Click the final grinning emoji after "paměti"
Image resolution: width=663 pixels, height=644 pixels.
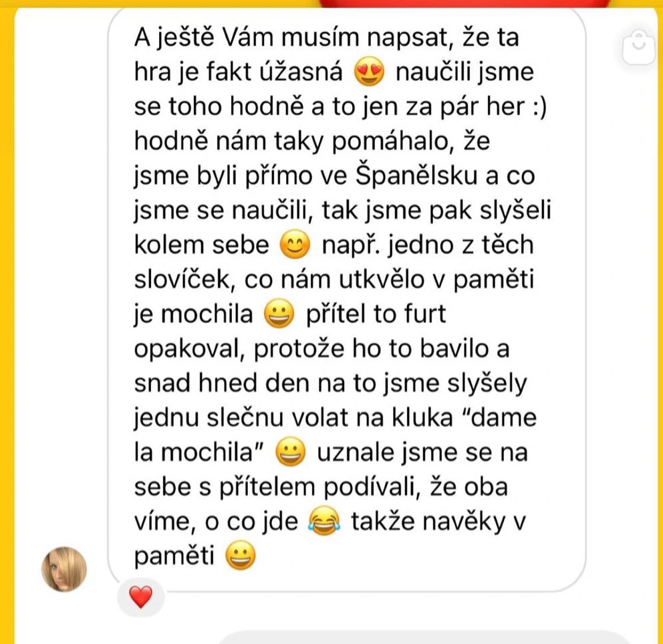[x=240, y=555]
